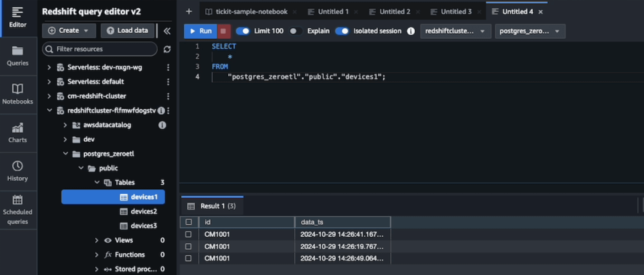Close the tickit-sample-notebook tab
Image resolution: width=644 pixels, height=275 pixels.
[x=295, y=12]
